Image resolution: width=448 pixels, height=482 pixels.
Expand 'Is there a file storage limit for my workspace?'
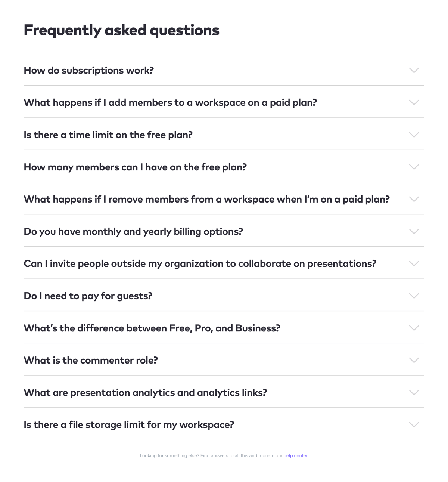(129, 425)
